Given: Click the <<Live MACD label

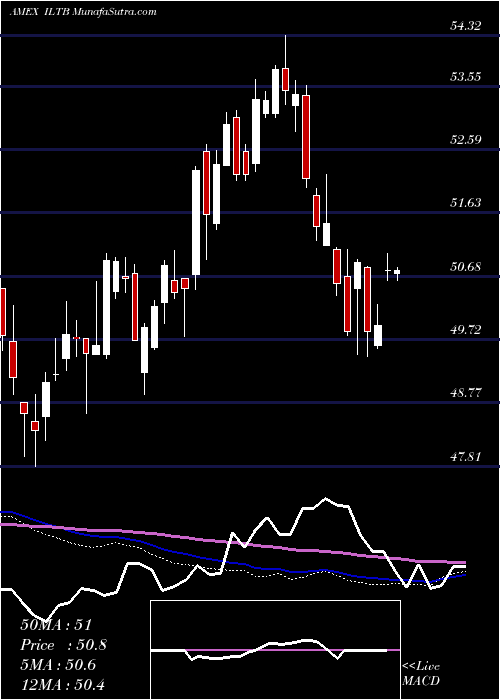Looking at the screenshot, I should [421, 674].
